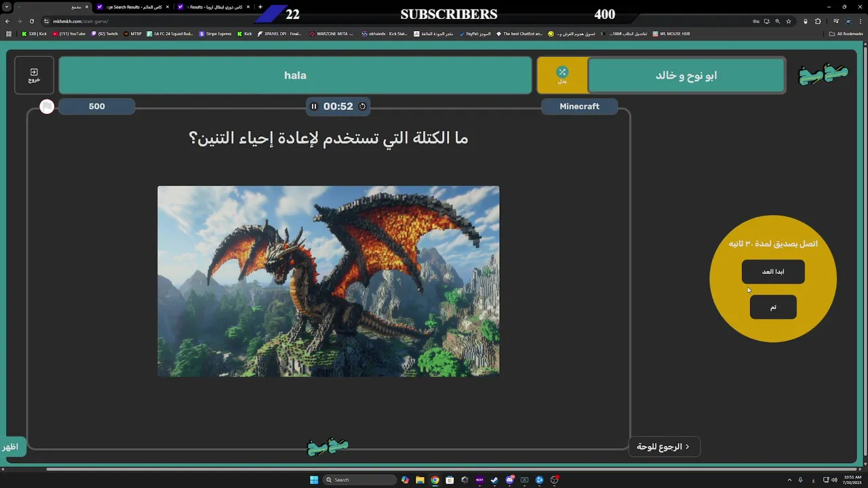Image resolution: width=868 pixels, height=488 pixels.
Task: Open the best ChatBot bookmark
Action: tap(519, 34)
